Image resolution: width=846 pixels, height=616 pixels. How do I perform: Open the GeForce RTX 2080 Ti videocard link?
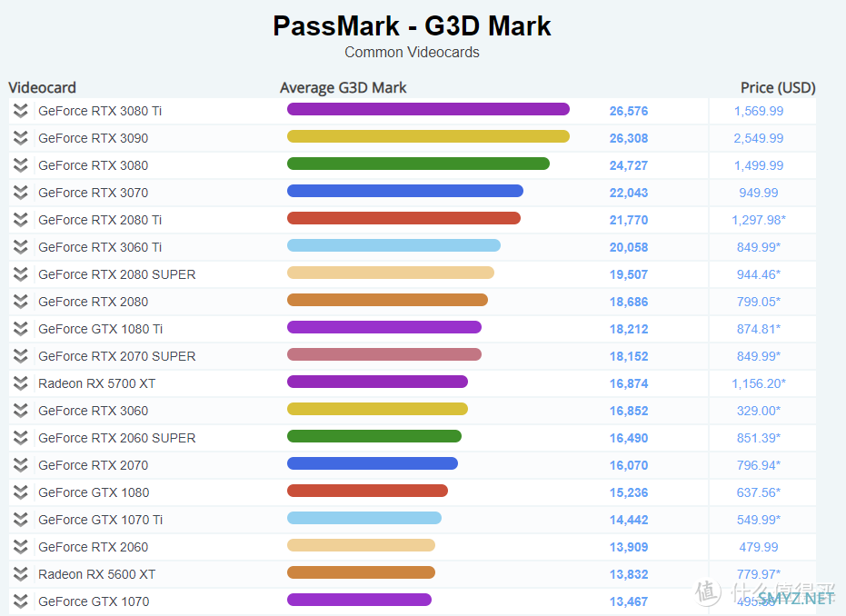pos(100,220)
